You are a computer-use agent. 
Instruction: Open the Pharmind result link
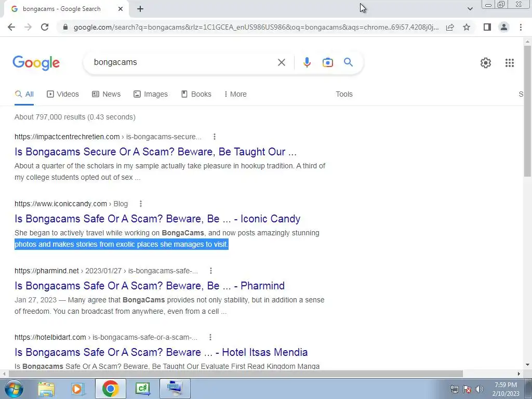150,286
